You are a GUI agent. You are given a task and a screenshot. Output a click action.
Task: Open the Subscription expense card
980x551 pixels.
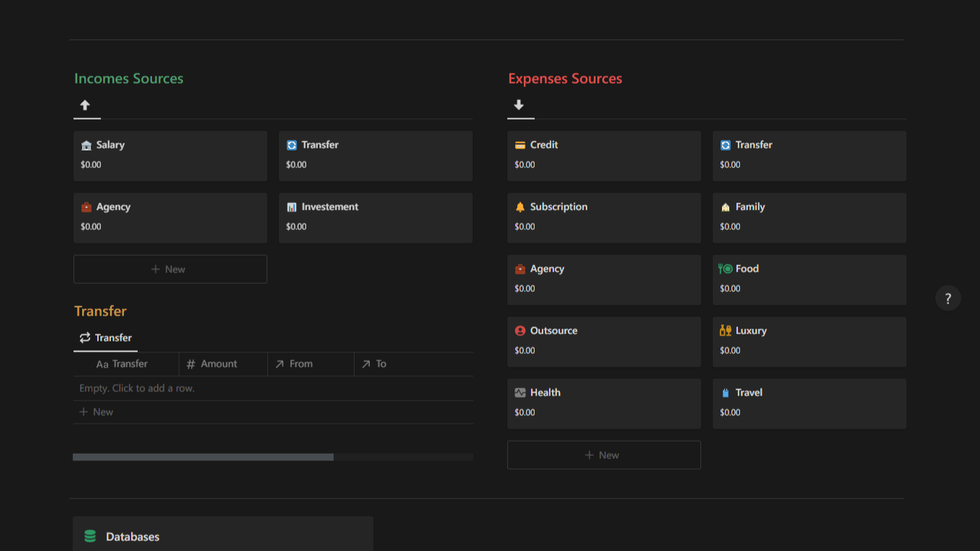pos(604,218)
